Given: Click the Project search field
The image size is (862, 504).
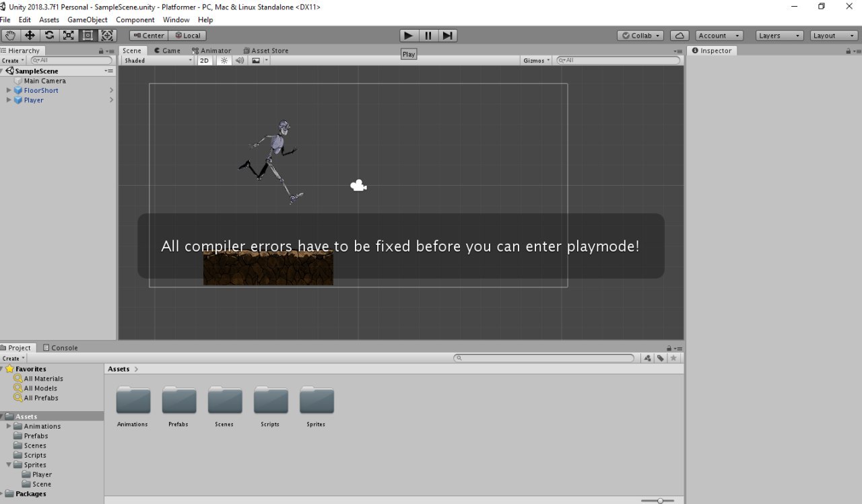Looking at the screenshot, I should click(543, 359).
